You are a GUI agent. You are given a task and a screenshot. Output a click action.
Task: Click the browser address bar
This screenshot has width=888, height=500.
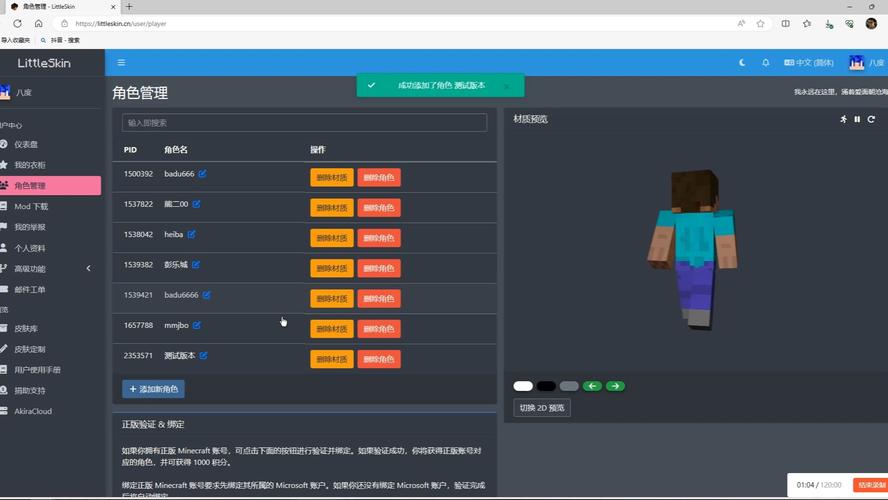pos(396,24)
